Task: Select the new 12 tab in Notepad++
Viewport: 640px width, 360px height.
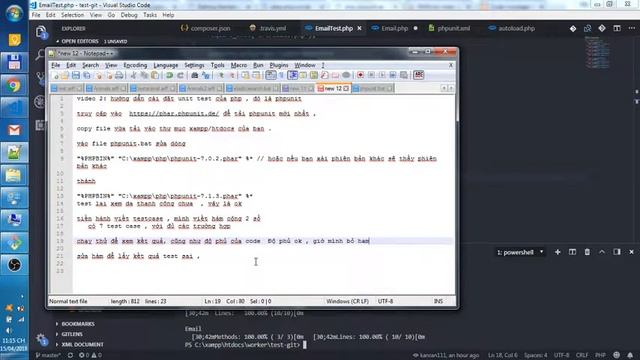Action: pyautogui.click(x=332, y=89)
